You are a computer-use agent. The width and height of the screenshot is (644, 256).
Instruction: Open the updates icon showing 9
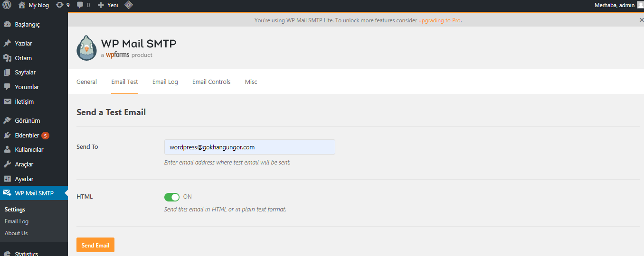pos(63,5)
